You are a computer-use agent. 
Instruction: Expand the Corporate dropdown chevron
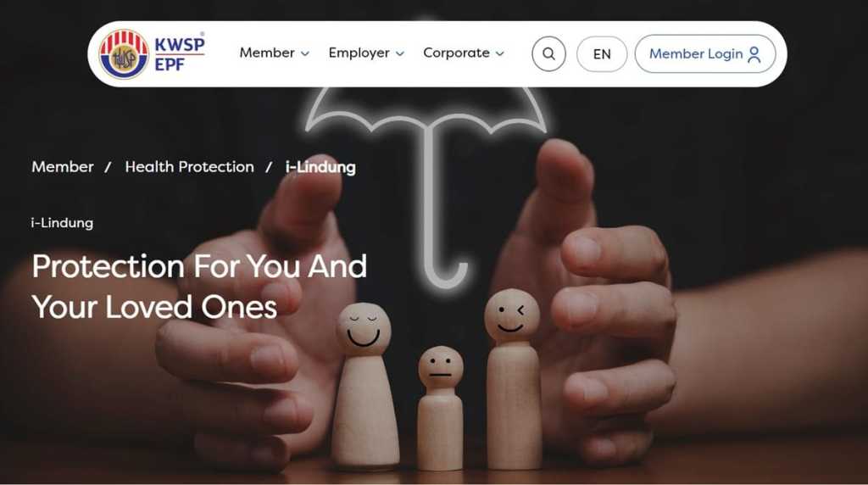click(500, 53)
